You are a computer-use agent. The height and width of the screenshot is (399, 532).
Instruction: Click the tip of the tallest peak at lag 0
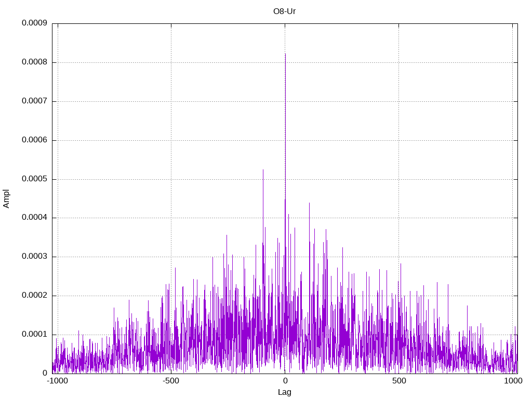pyautogui.click(x=285, y=54)
